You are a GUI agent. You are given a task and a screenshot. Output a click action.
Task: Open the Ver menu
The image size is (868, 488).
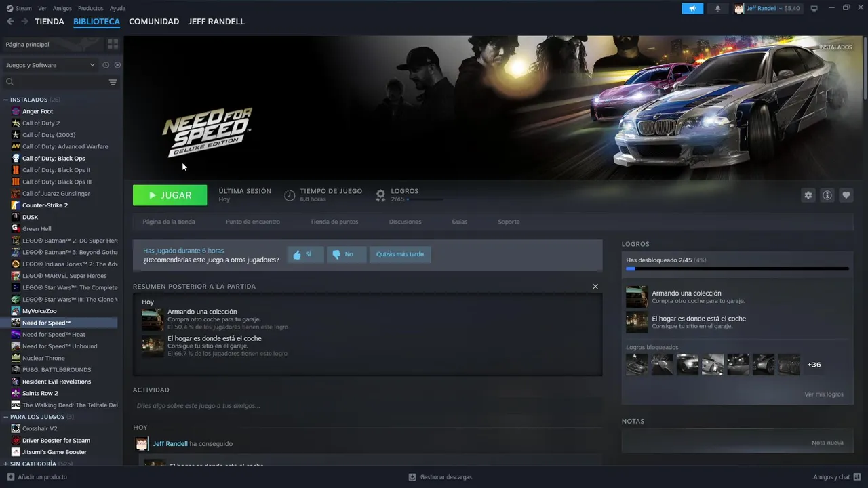tap(42, 8)
